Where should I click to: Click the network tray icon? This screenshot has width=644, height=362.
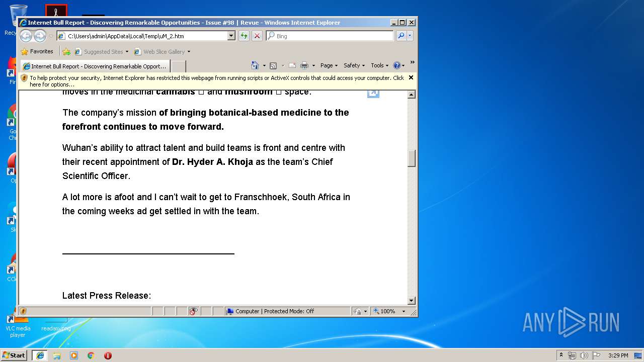click(572, 355)
